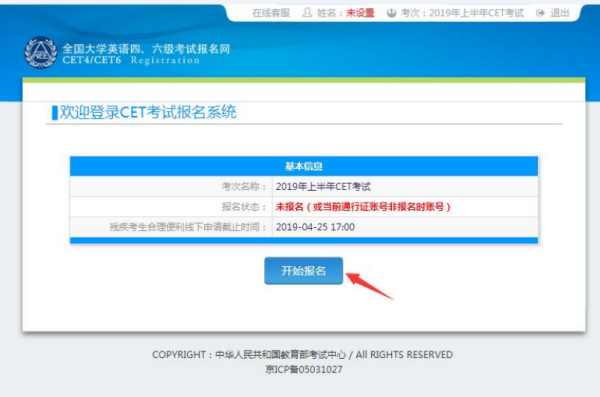The image size is (600, 397).
Task: Click the 残疾考生合理便利线下申请截止时间 label
Action: (x=188, y=227)
